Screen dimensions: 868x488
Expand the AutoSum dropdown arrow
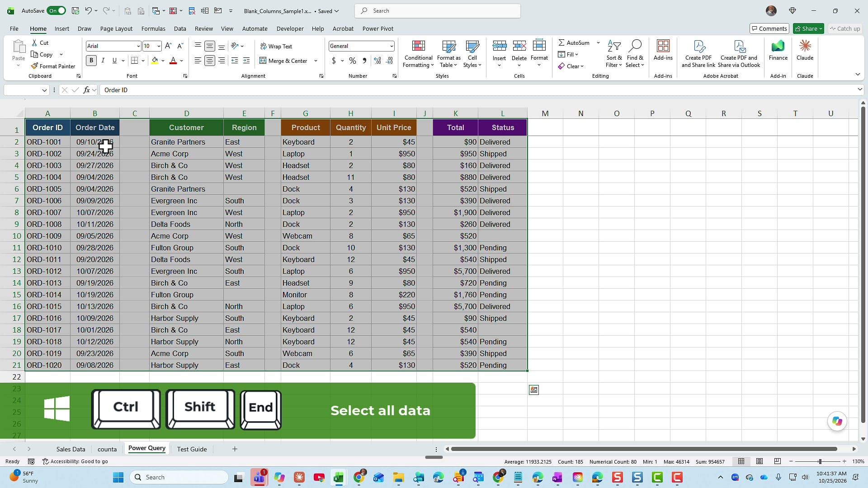(598, 42)
